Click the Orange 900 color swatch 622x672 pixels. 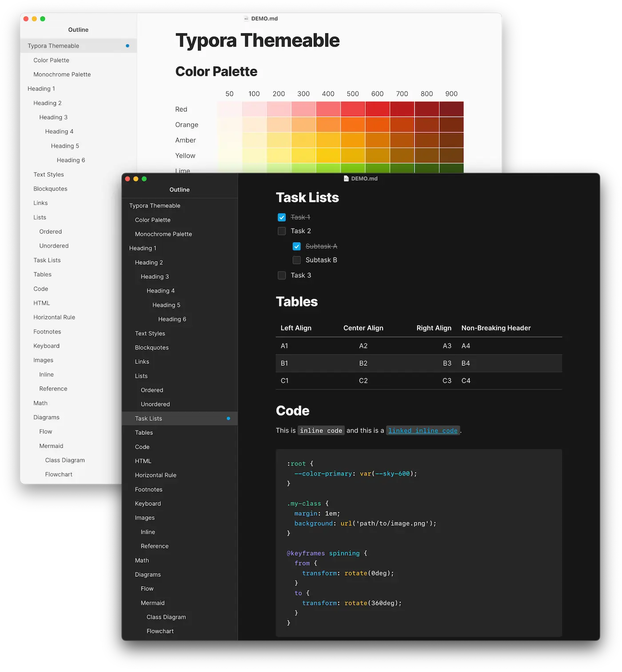pyautogui.click(x=451, y=125)
